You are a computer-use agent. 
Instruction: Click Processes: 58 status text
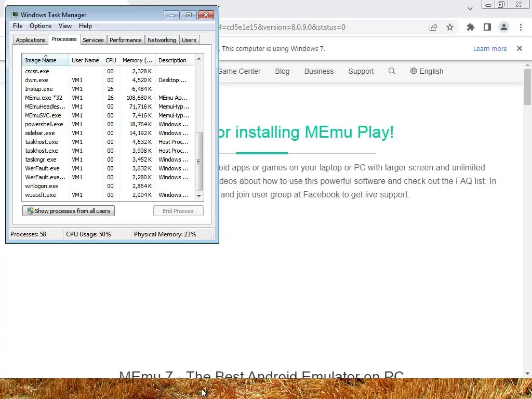coord(28,234)
